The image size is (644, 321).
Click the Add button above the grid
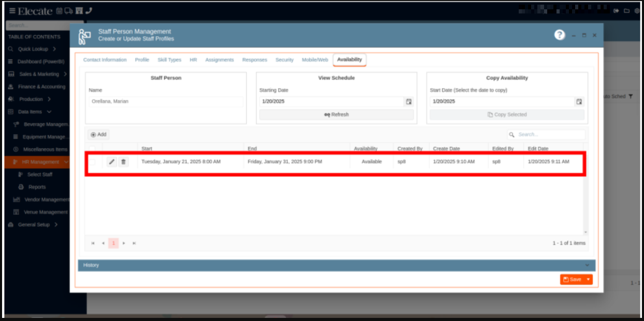click(98, 135)
